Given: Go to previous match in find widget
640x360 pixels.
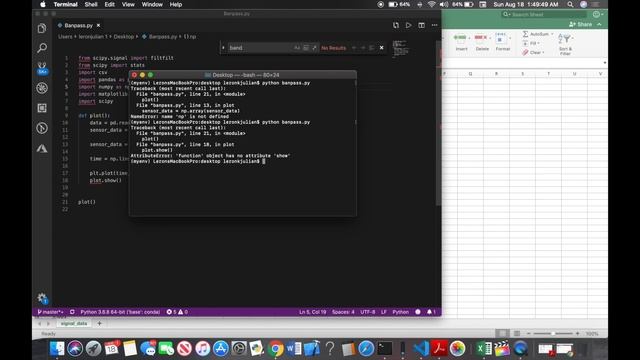Looking at the screenshot, I should click(x=354, y=48).
